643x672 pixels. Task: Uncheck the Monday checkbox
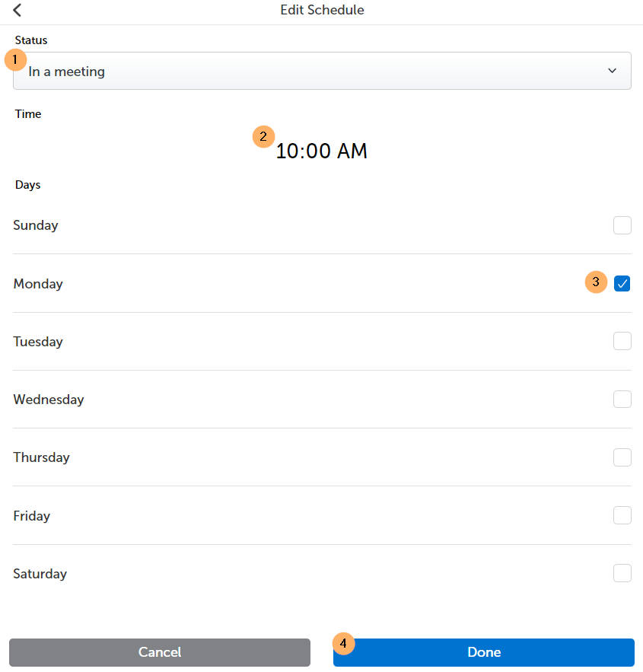(x=622, y=283)
